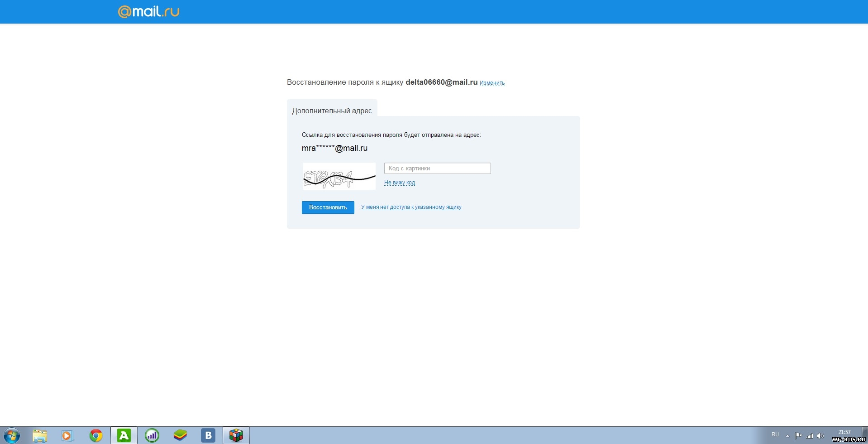Viewport: 868px width, 444px height.
Task: Open BlueStacks from the taskbar
Action: click(x=180, y=435)
